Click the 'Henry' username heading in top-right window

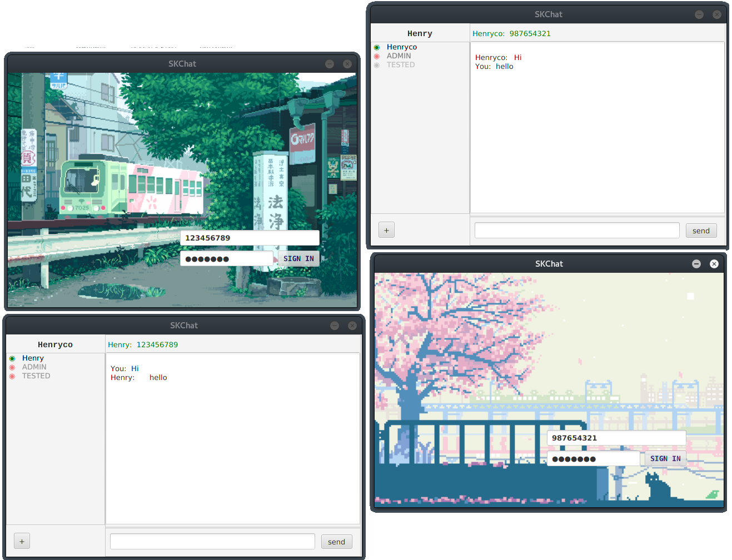[420, 33]
